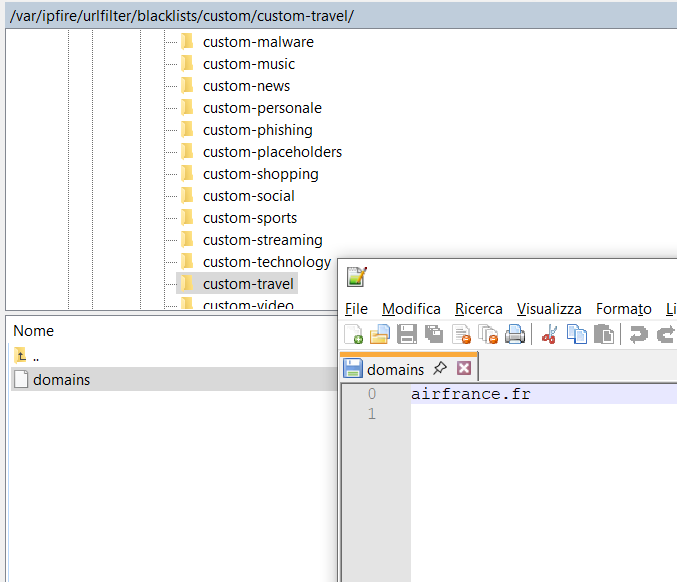The height and width of the screenshot is (582, 677).
Task: Click the Nome column header
Action: [x=34, y=331]
